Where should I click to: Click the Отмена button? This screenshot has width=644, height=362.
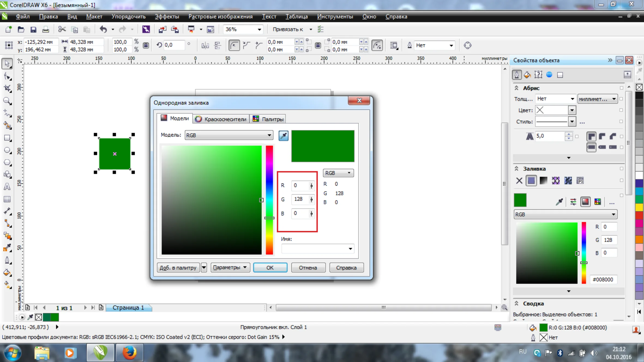(x=308, y=268)
